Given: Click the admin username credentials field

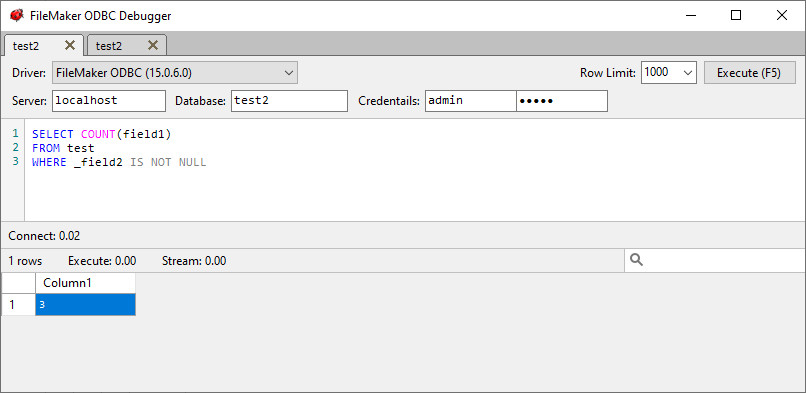Looking at the screenshot, I should 470,101.
